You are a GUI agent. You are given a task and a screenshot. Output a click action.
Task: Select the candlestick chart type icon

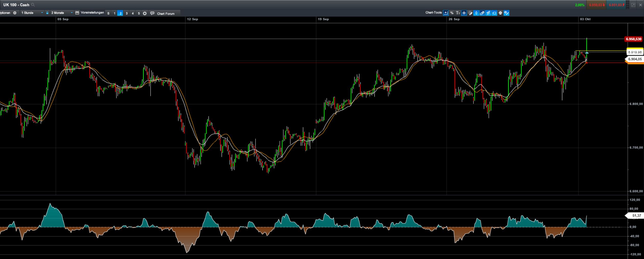(x=476, y=13)
